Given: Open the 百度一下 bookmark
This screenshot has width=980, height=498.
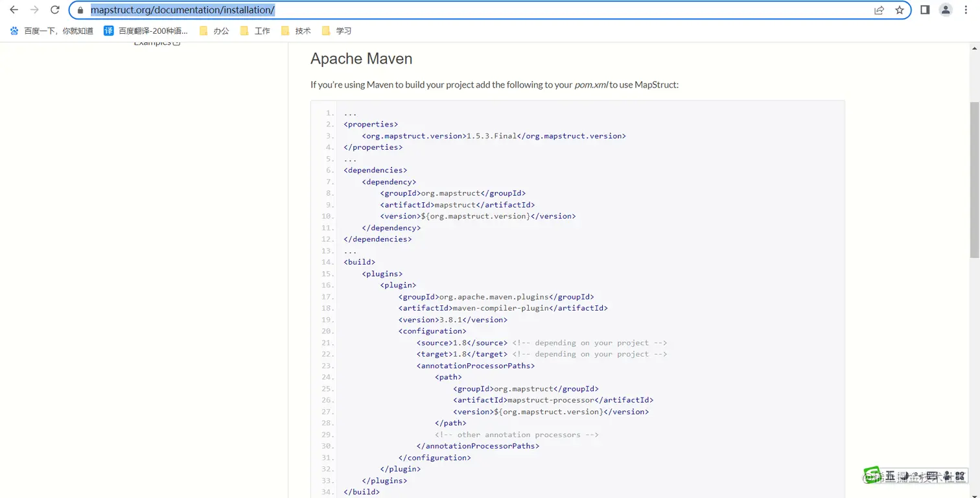Looking at the screenshot, I should point(52,30).
